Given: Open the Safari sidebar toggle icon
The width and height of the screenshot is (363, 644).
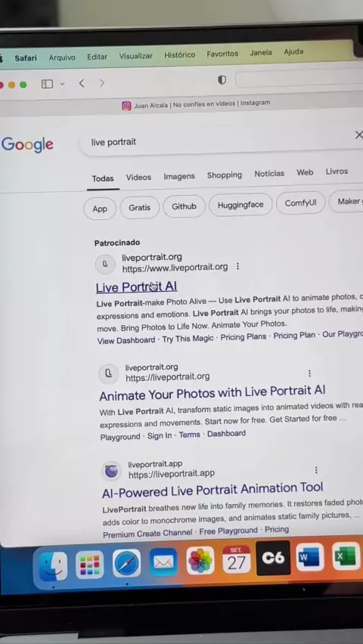Looking at the screenshot, I should tap(48, 84).
